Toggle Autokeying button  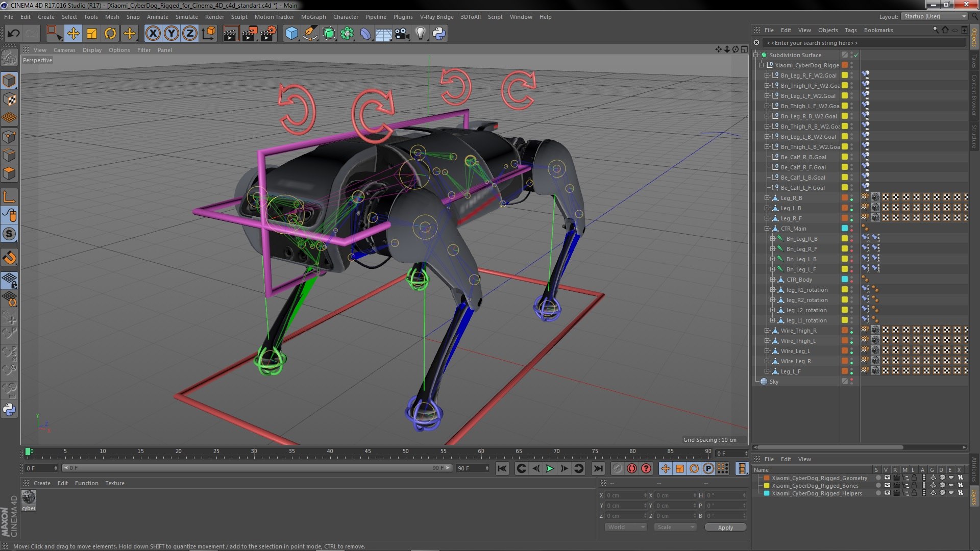click(632, 468)
